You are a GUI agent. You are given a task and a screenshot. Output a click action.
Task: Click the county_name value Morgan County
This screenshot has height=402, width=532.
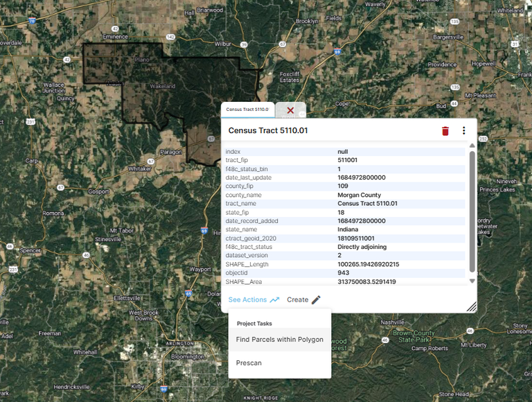click(359, 195)
